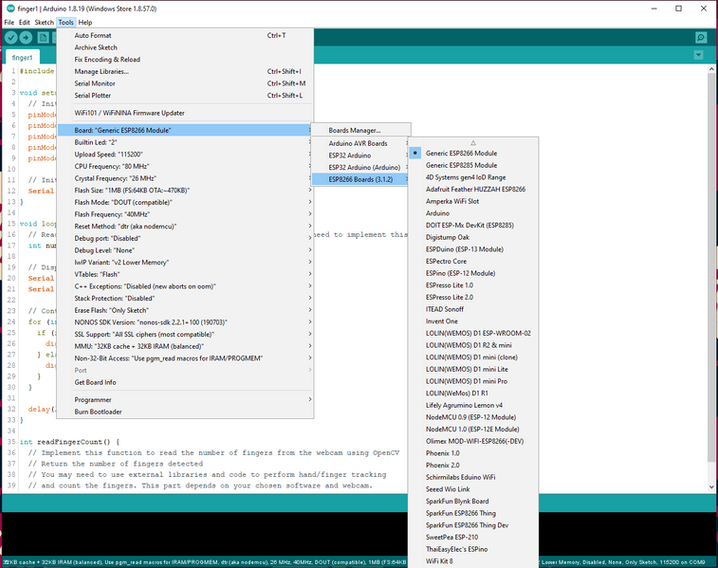
Task: Expand Flash Frequency: "40MHz" submenu
Action: tap(185, 214)
